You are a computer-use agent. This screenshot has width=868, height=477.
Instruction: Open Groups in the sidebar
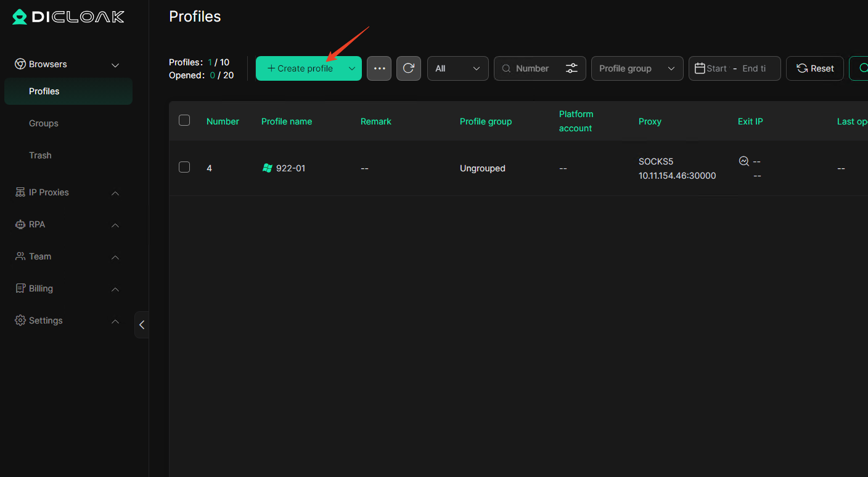44,123
